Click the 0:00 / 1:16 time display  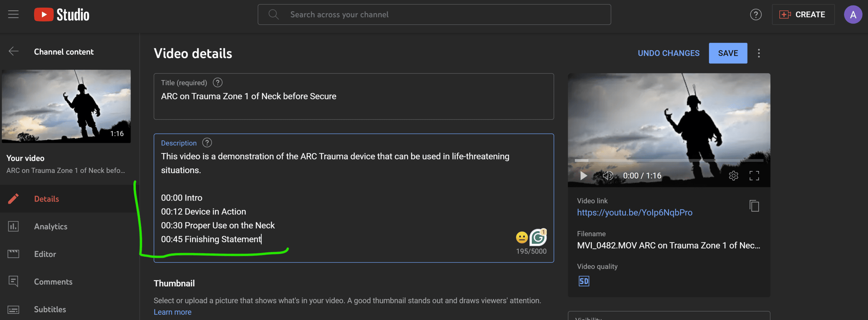pos(642,176)
